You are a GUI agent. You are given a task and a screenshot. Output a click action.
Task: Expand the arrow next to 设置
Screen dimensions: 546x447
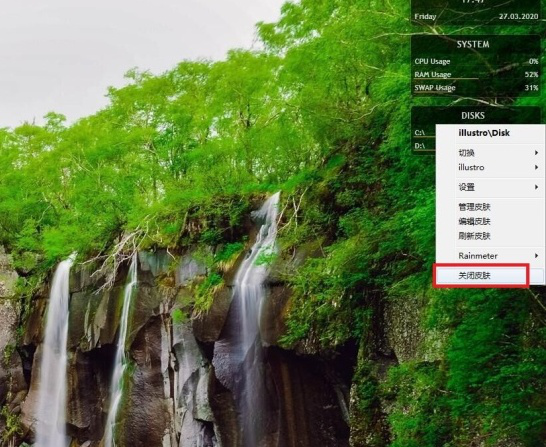coord(536,187)
